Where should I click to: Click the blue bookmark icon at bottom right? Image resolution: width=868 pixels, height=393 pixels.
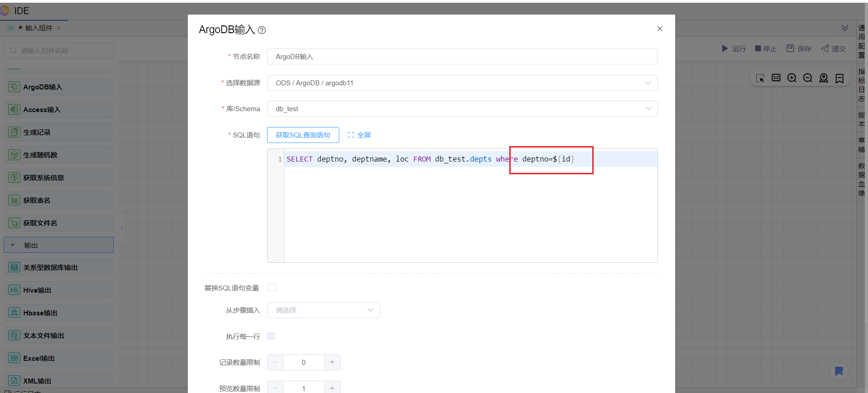pyautogui.click(x=839, y=371)
